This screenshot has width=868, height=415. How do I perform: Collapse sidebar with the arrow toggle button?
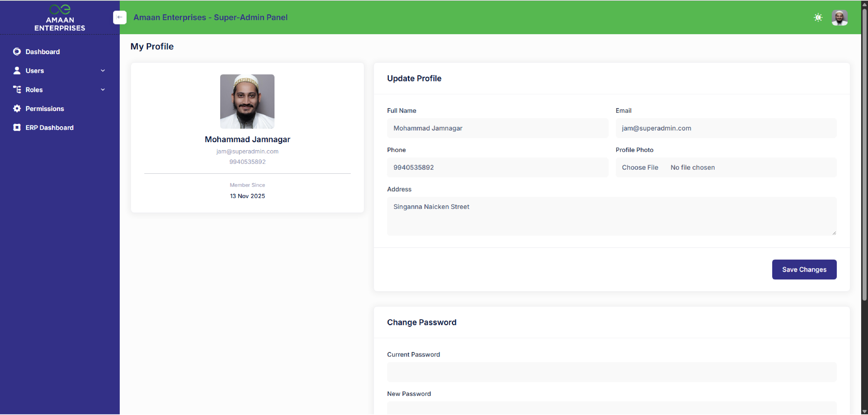[x=120, y=17]
